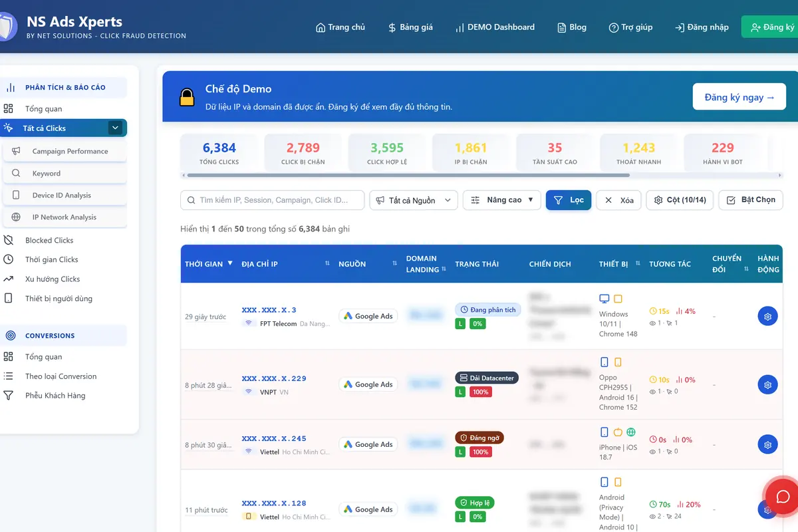Image resolution: width=798 pixels, height=532 pixels.
Task: Click green Đăng ký button
Action: pos(771,27)
